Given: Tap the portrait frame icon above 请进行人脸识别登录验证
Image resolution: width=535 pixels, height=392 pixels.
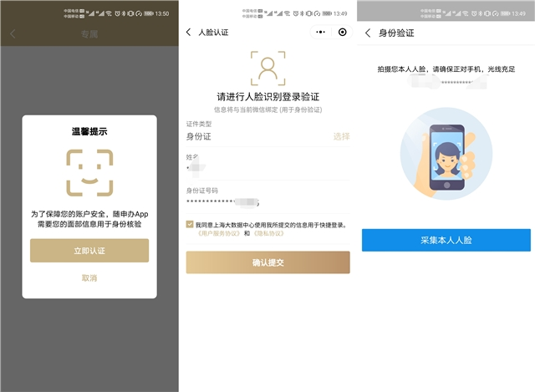Looking at the screenshot, I should (x=267, y=67).
